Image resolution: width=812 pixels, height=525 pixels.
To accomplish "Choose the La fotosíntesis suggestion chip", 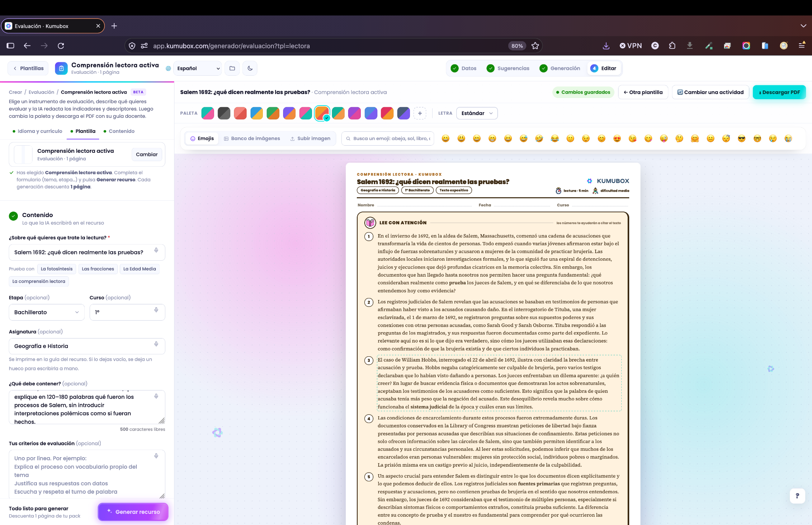I will pos(57,269).
